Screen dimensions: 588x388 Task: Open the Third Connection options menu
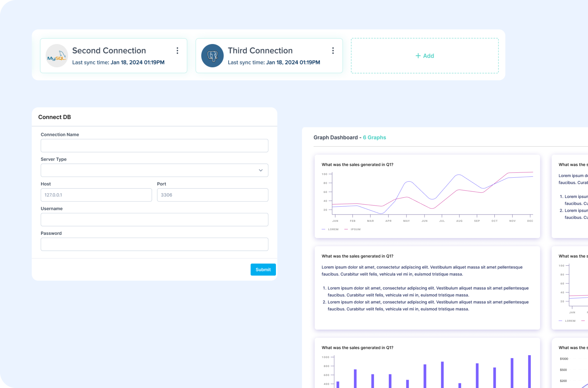point(333,51)
